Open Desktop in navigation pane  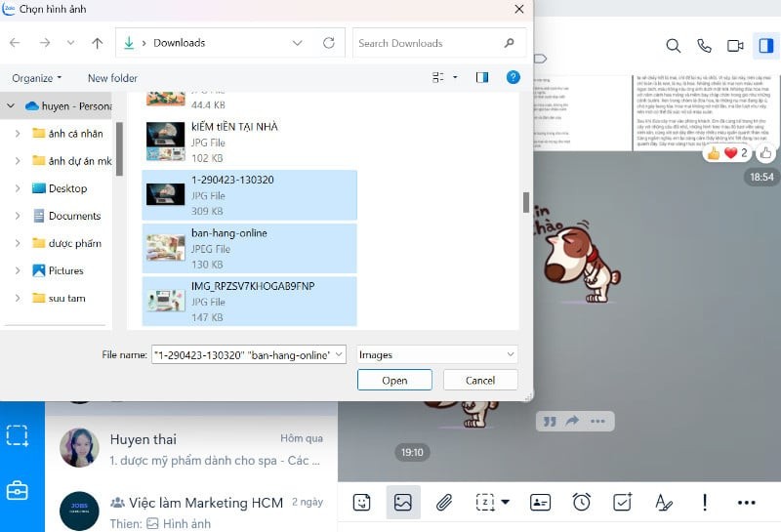pyautogui.click(x=60, y=188)
